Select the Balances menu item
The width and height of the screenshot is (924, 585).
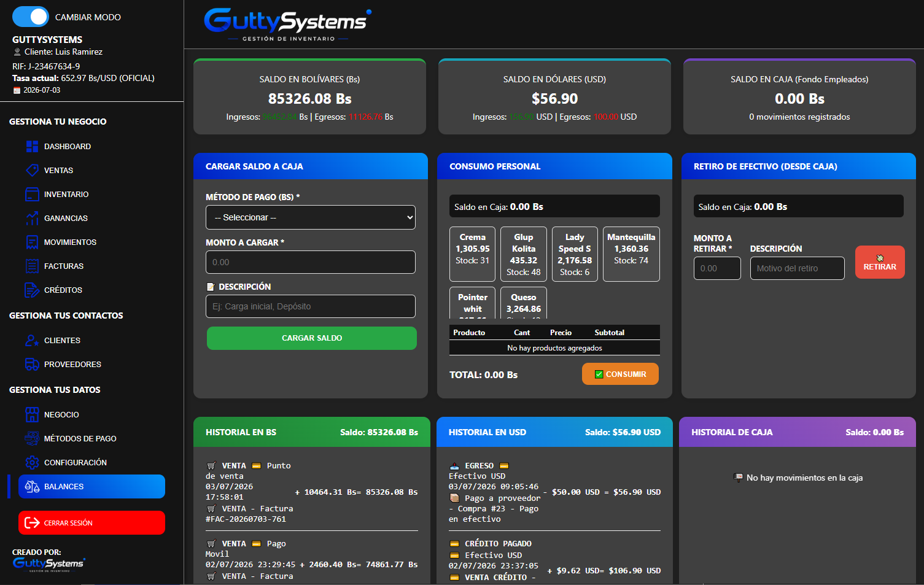[x=91, y=486]
